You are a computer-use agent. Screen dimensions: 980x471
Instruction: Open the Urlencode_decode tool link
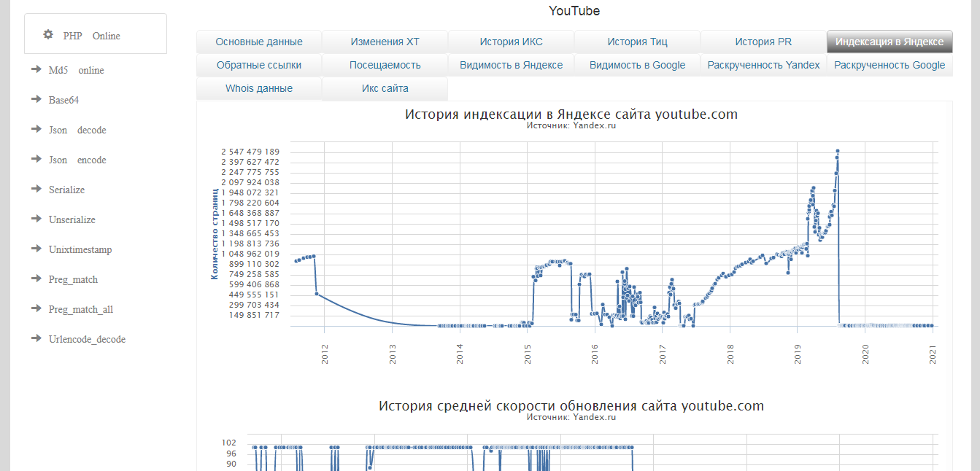point(87,340)
